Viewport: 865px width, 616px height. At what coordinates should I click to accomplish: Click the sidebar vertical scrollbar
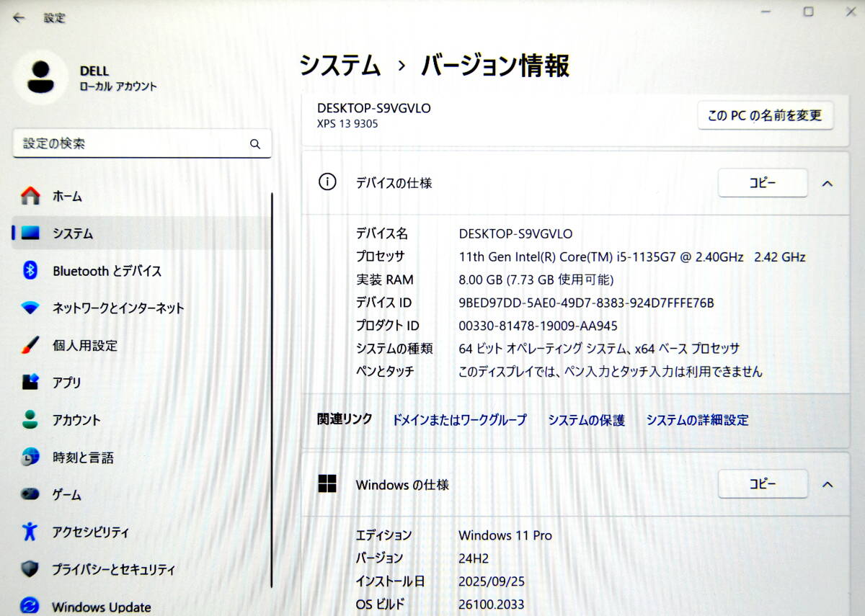click(x=272, y=389)
